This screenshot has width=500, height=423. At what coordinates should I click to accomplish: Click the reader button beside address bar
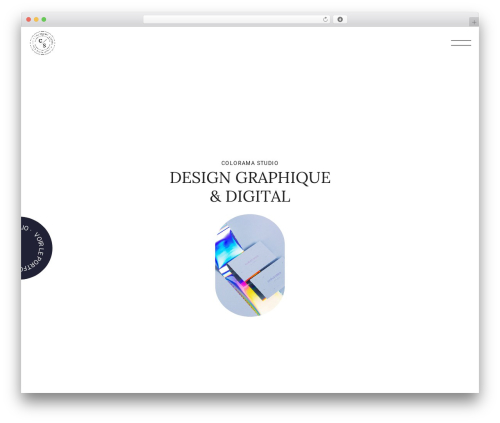(x=340, y=20)
